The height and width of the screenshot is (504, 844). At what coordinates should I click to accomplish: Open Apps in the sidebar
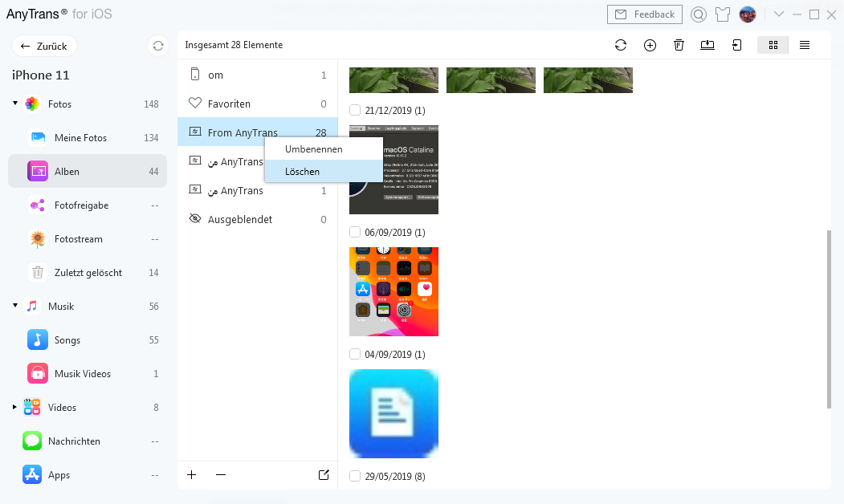[x=88, y=475]
